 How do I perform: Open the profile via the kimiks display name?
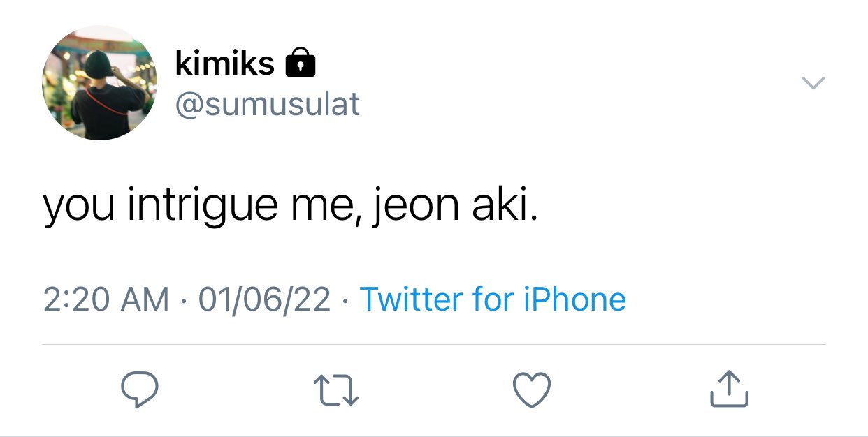tap(224, 64)
